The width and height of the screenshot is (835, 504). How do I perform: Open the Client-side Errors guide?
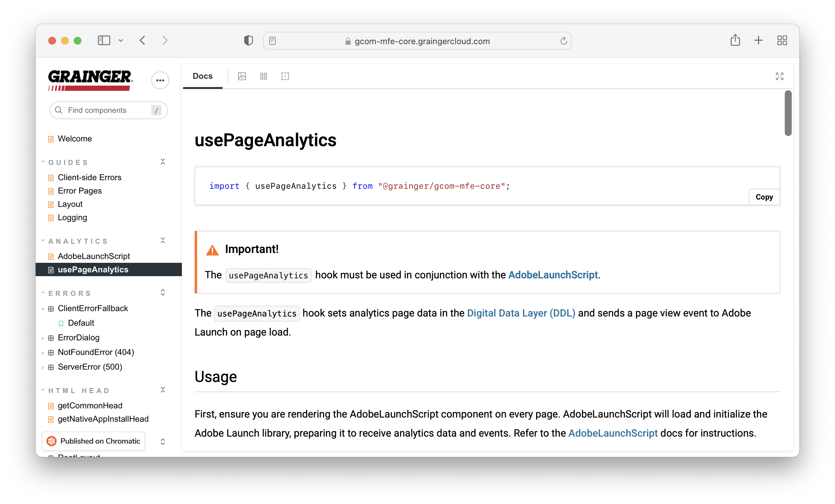(x=89, y=178)
